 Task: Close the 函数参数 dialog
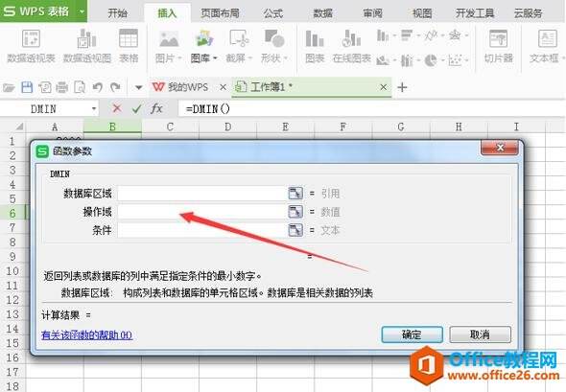tap(500, 148)
